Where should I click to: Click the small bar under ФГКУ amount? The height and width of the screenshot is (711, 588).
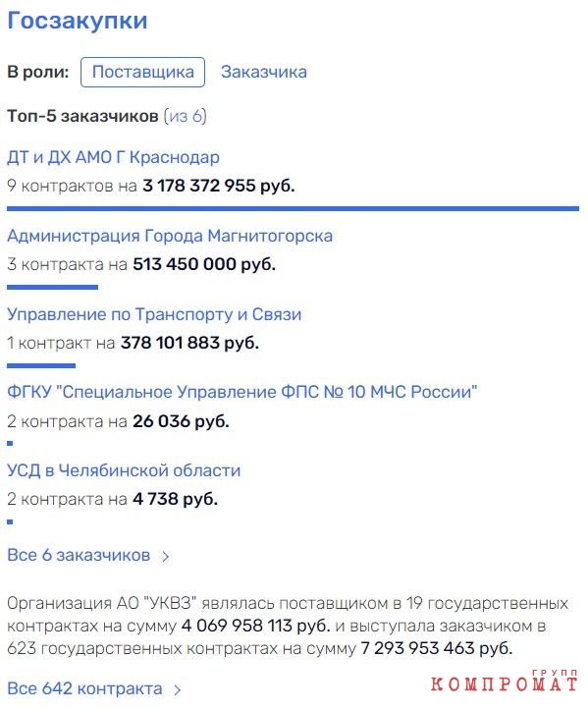(10, 444)
